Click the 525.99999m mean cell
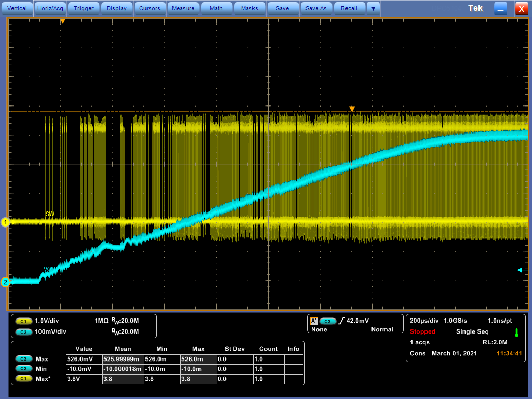532x399 pixels. 123,360
